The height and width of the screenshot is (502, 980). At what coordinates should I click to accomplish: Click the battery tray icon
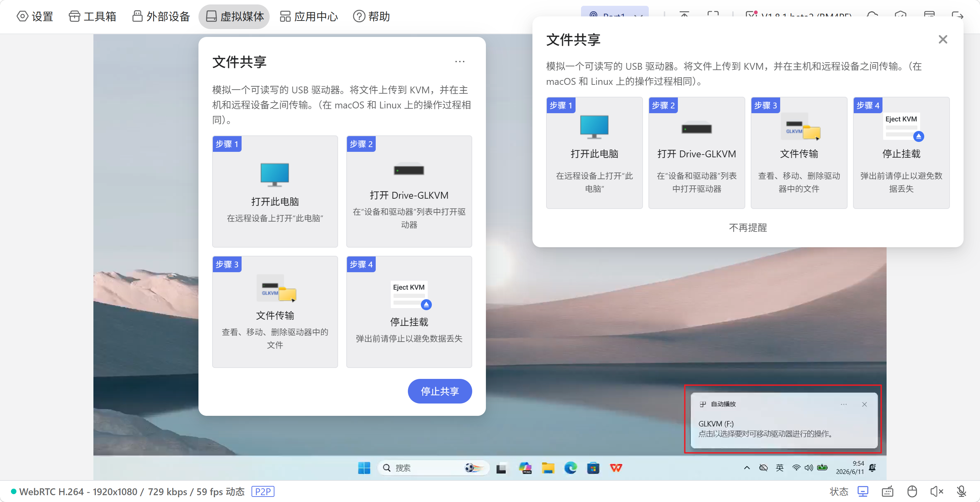822,468
